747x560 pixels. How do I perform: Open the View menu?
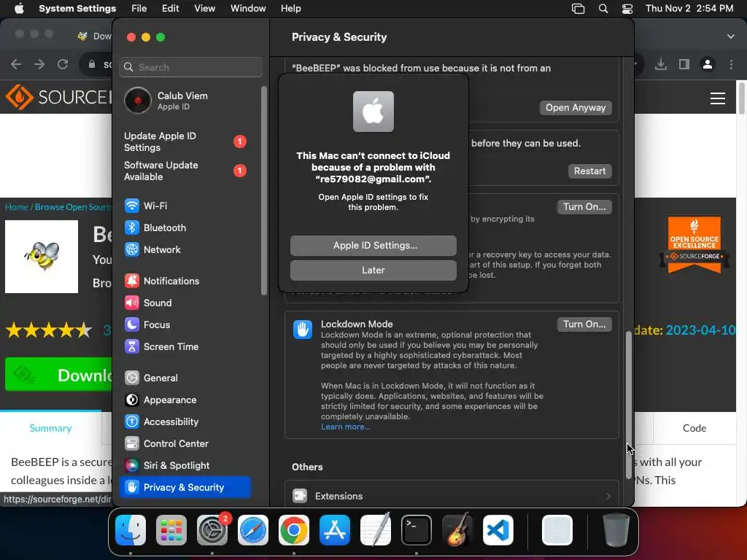coord(205,9)
